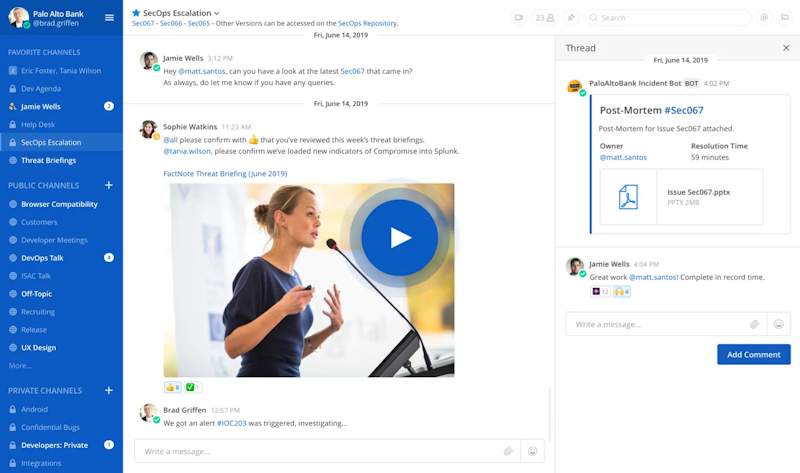
Task: Open the flagged posts list
Action: 785,17
